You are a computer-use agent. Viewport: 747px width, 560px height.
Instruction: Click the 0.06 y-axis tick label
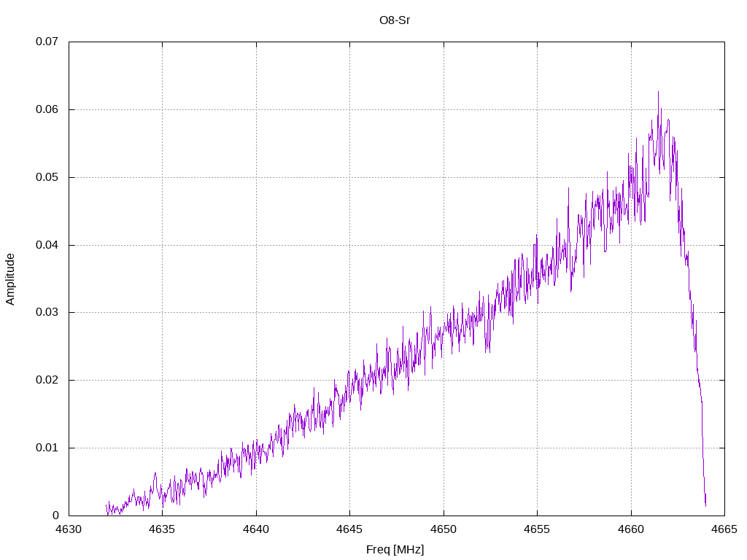[47, 109]
